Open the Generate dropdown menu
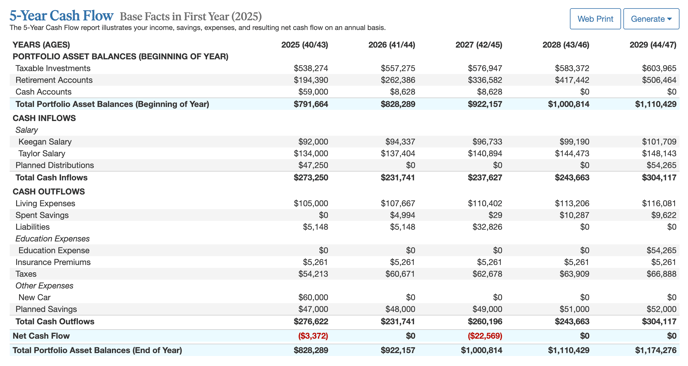688x366 pixels. [651, 19]
